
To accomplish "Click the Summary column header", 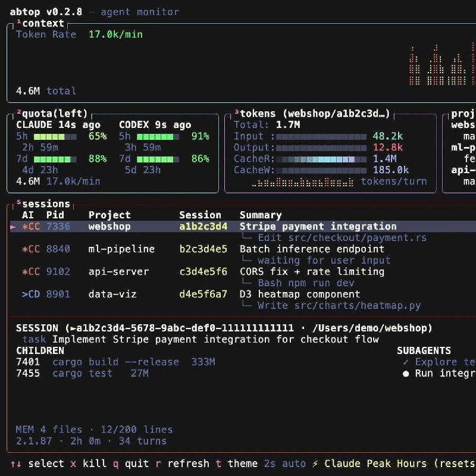I will tap(261, 215).
